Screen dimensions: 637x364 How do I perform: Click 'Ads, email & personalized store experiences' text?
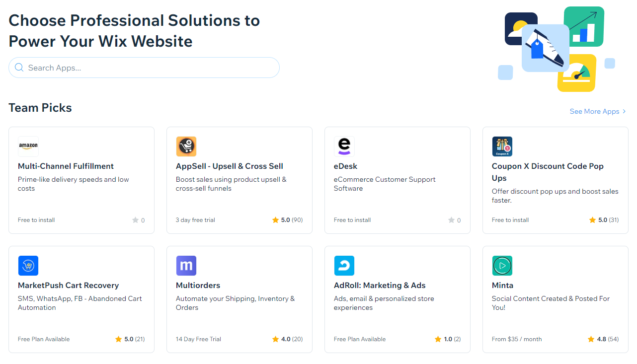click(x=384, y=303)
